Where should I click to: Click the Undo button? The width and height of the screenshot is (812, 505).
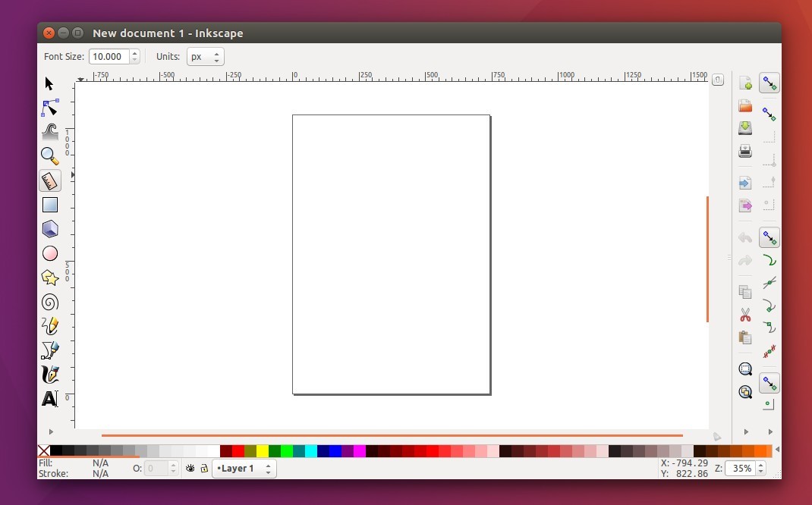(x=744, y=237)
